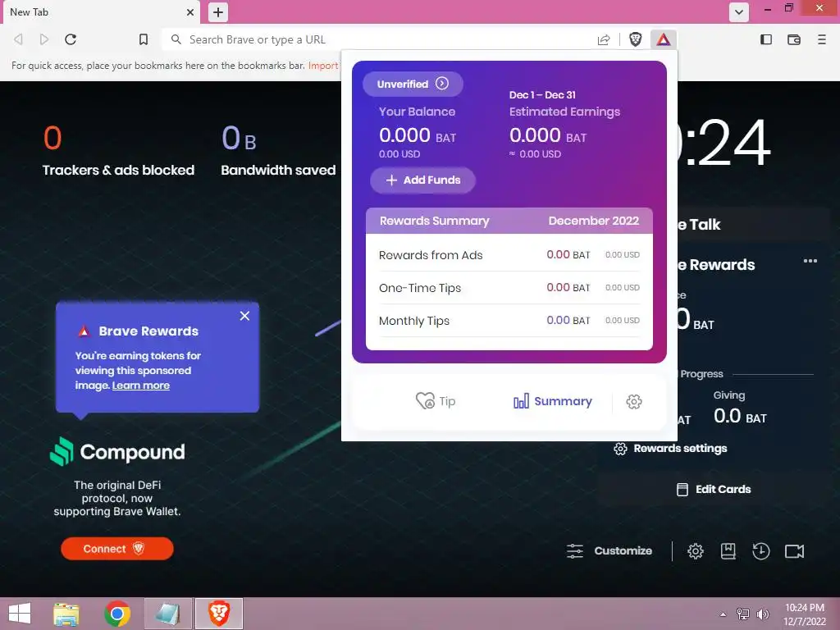Click the Monthly Tips row
This screenshot has width=840, height=630.
click(x=509, y=321)
